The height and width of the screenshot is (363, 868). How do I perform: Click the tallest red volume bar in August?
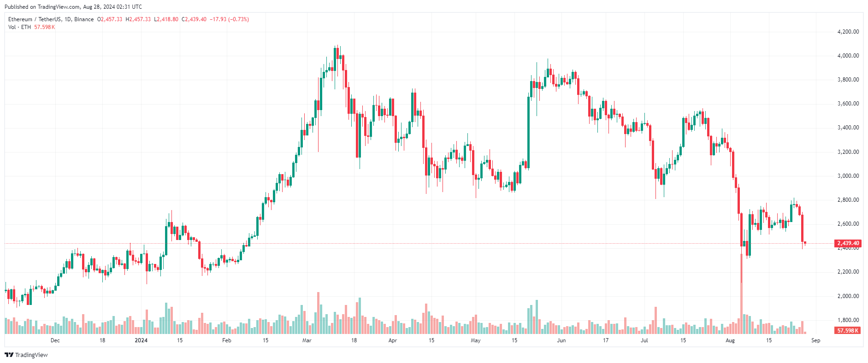[x=741, y=293]
